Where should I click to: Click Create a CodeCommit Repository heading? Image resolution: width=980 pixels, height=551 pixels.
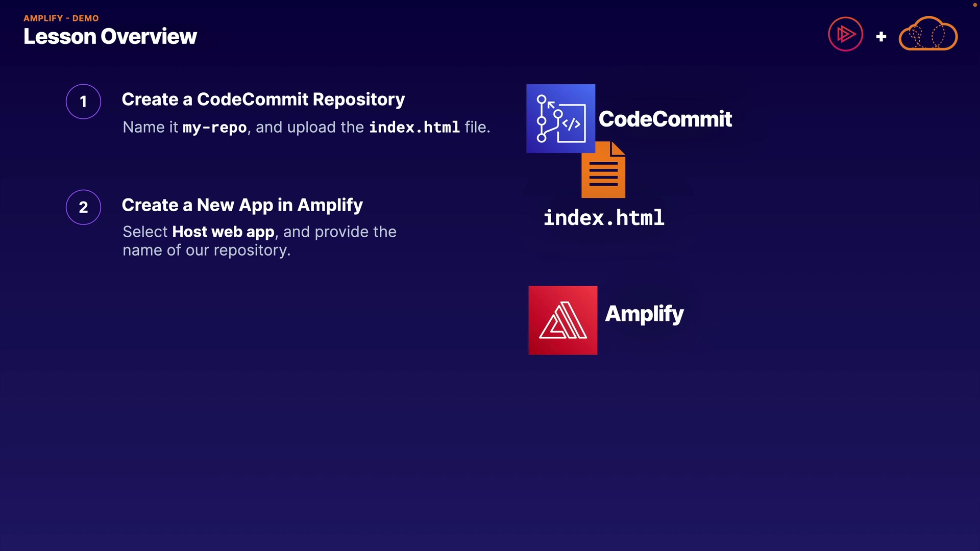[x=263, y=99]
